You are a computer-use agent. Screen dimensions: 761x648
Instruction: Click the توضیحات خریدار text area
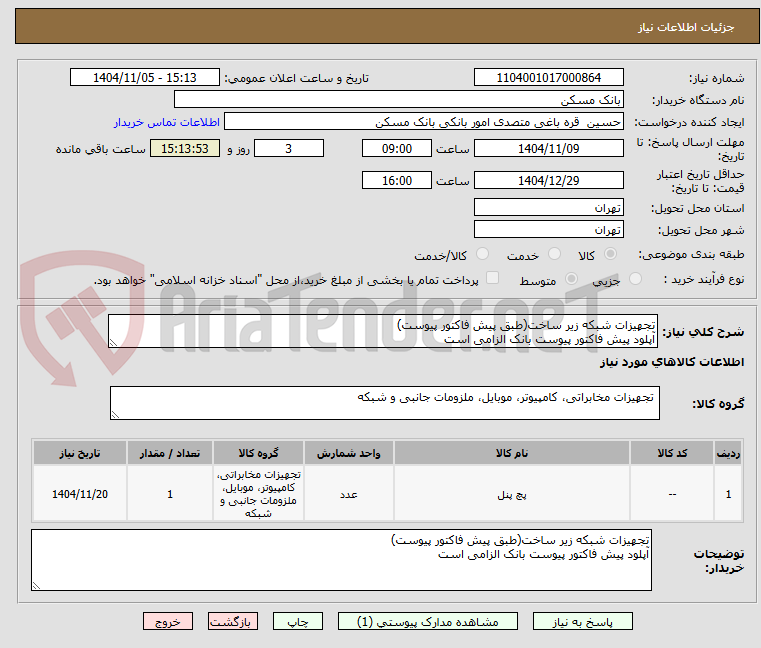click(342, 560)
